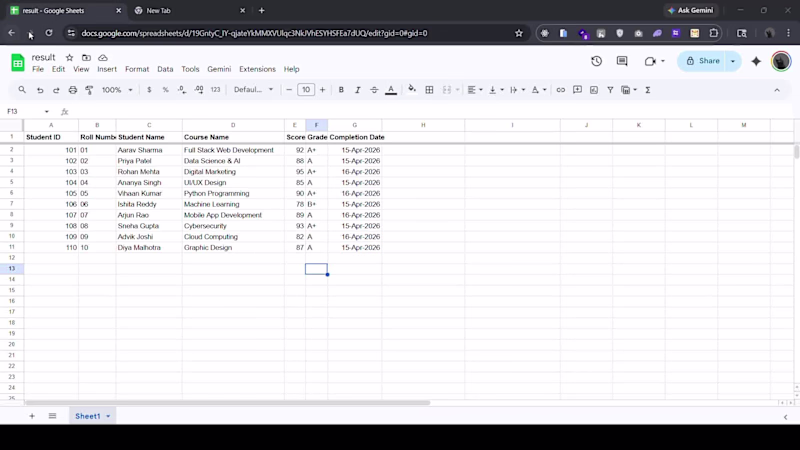Open the all sheets list
Viewport: 800px width, 450px height.
pos(52,416)
